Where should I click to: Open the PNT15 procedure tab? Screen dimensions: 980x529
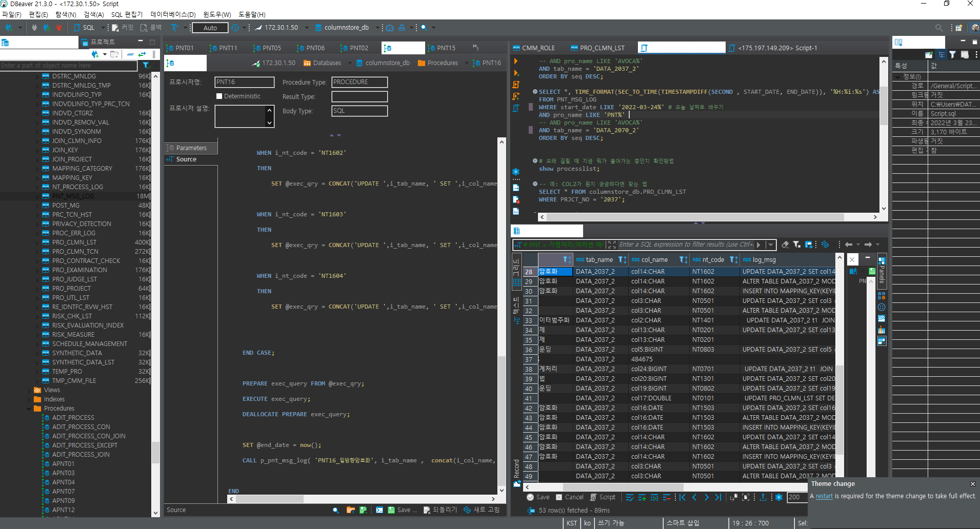[x=442, y=48]
